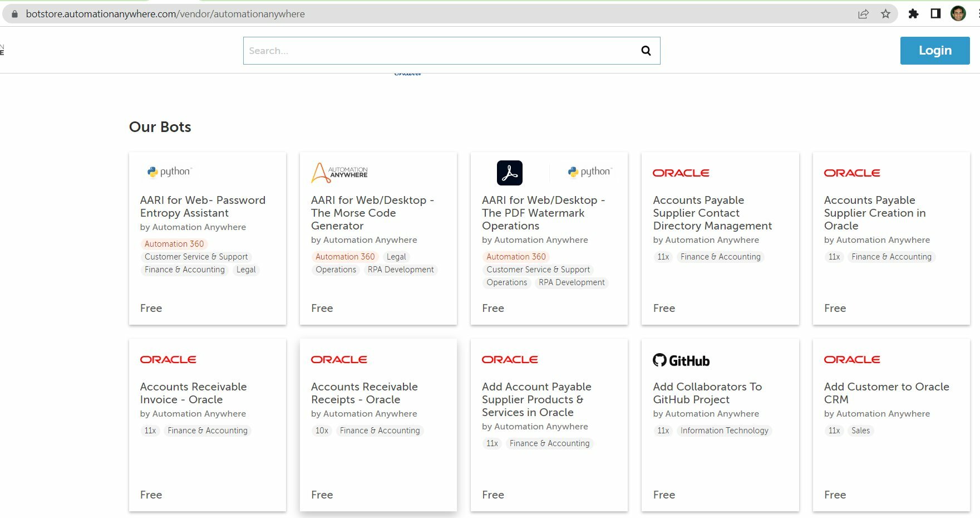Open the browser extensions puzzle icon
This screenshot has height=518, width=980.
coord(913,14)
